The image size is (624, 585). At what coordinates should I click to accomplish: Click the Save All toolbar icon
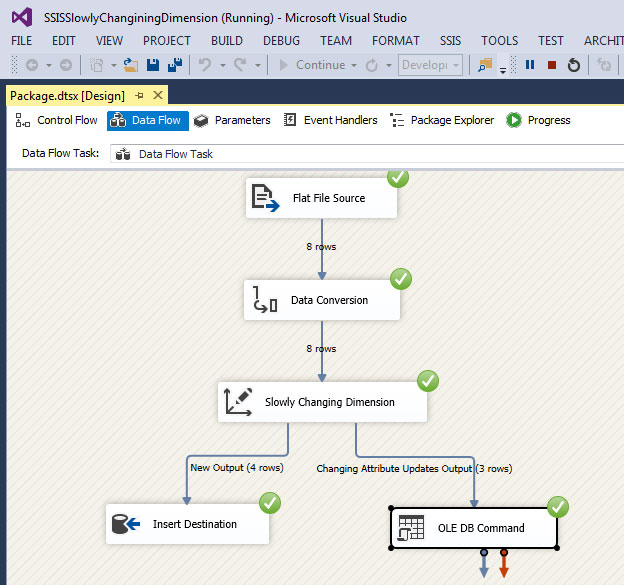175,65
